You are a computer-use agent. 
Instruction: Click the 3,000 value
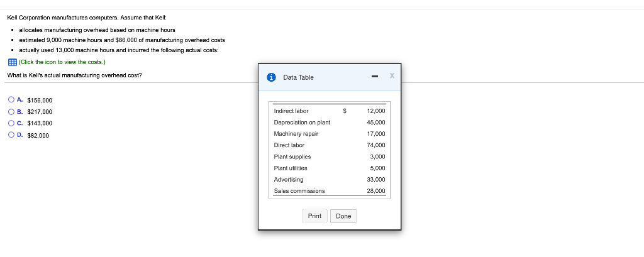coord(378,157)
